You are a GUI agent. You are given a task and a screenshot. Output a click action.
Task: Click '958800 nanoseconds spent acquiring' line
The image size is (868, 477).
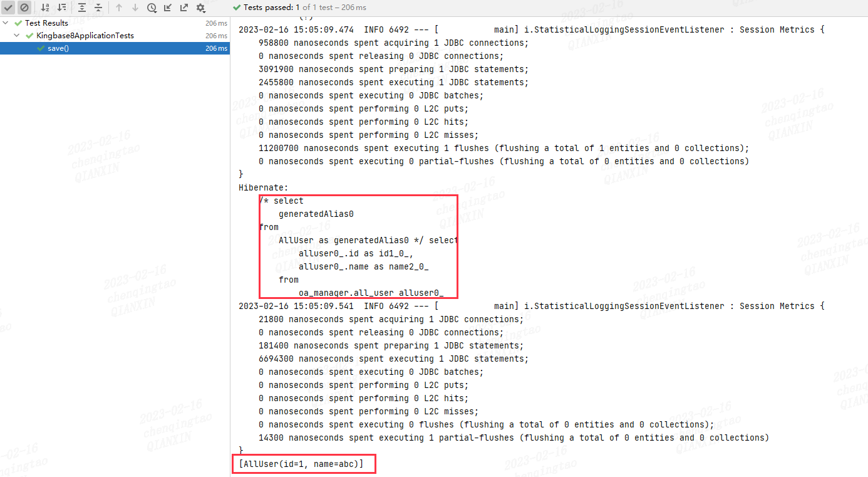pyautogui.click(x=394, y=43)
